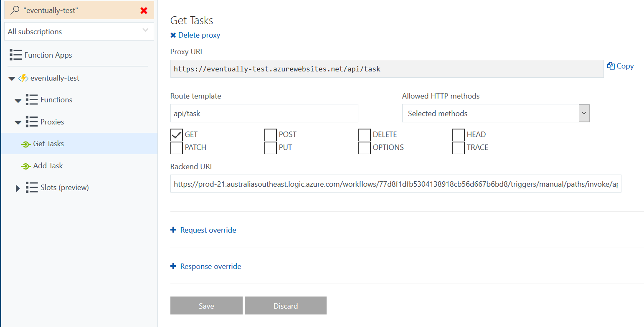Open the Allowed HTTP methods dropdown
644x327 pixels.
[496, 113]
